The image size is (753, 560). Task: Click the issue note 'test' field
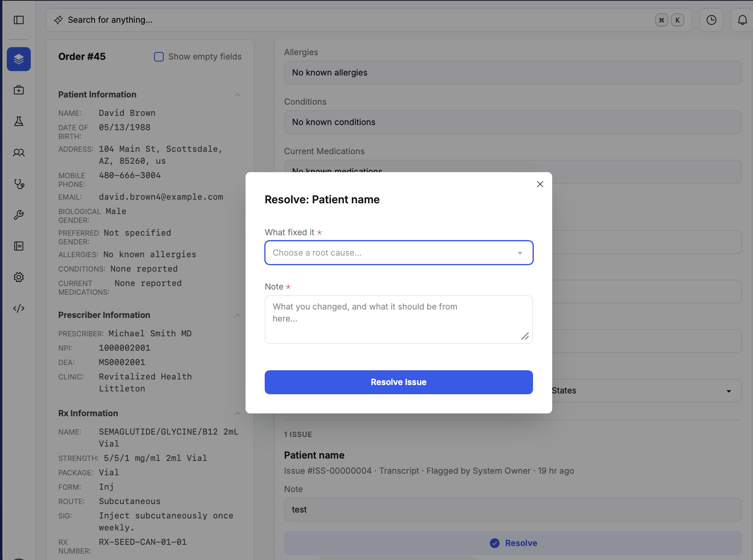click(x=513, y=510)
